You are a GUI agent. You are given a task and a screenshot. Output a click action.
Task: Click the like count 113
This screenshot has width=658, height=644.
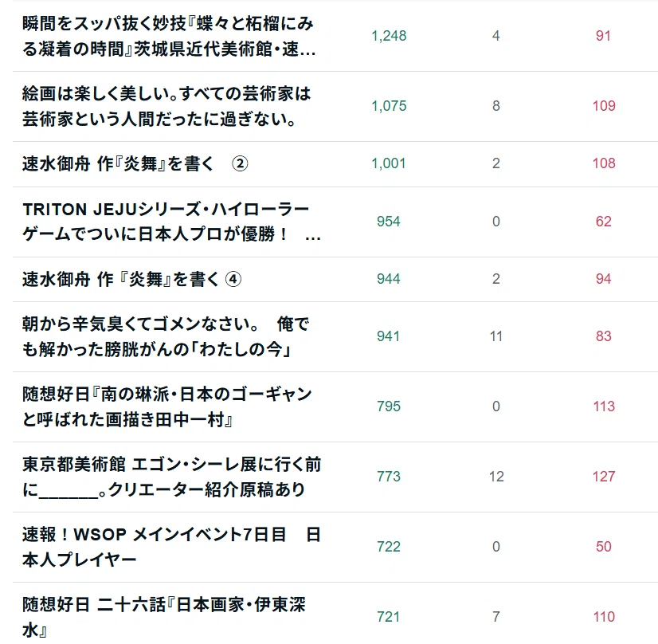[x=604, y=406]
